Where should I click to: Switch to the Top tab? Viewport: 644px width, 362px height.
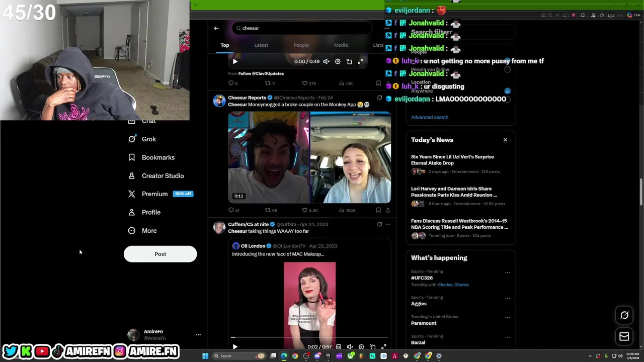pos(225,45)
